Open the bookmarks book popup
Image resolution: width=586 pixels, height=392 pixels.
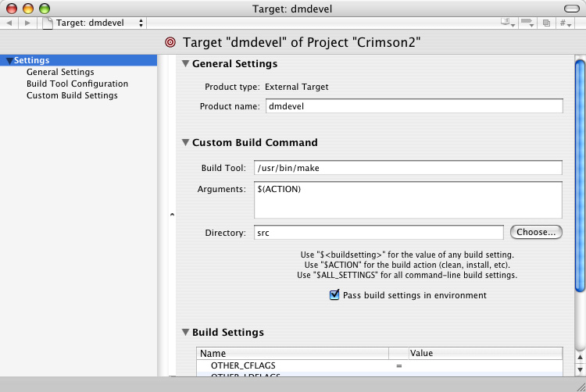point(509,23)
